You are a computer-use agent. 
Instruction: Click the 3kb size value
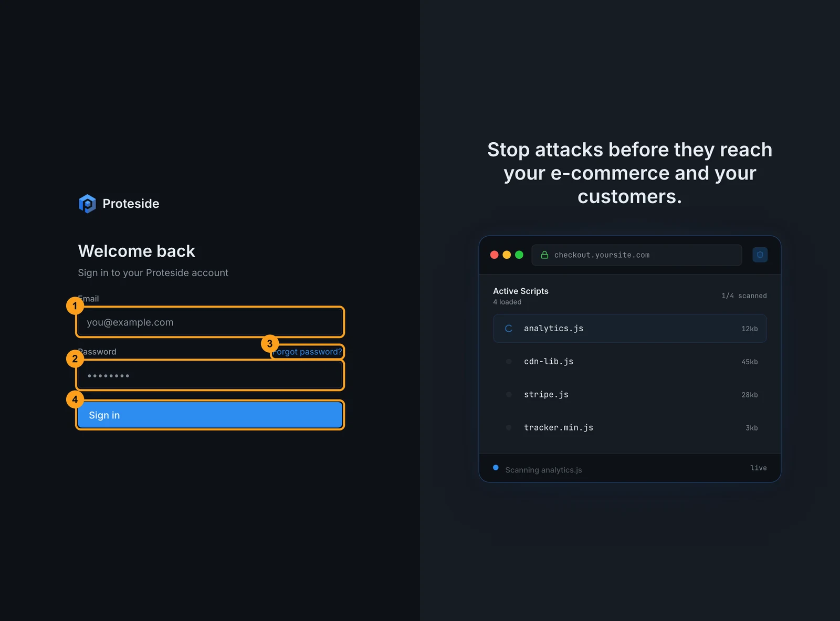752,428
